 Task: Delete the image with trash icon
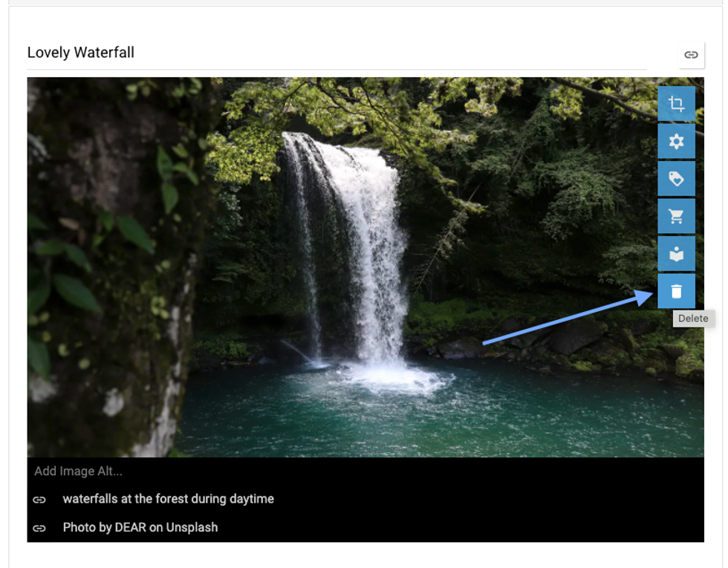point(676,291)
